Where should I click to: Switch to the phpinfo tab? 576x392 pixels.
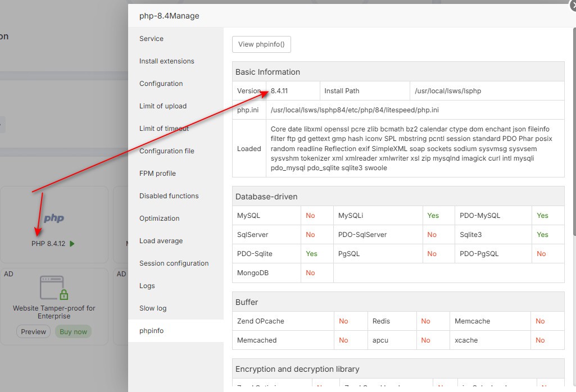click(152, 330)
